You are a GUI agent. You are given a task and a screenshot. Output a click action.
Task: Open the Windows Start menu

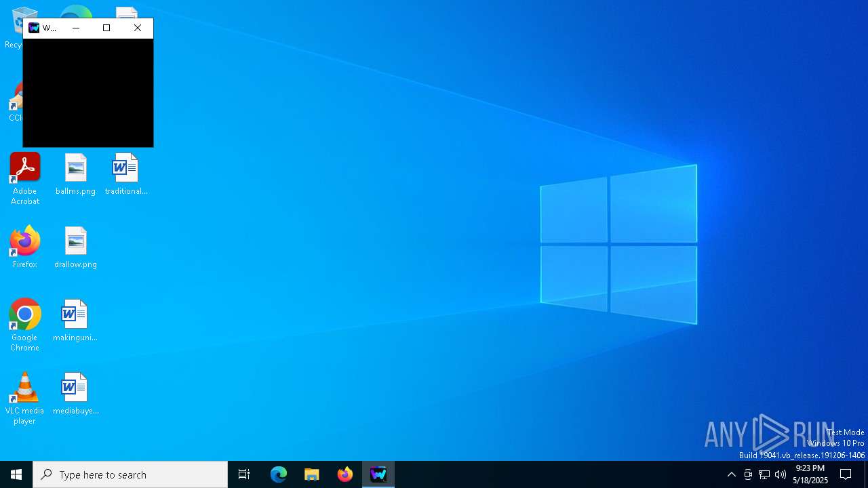tap(16, 474)
